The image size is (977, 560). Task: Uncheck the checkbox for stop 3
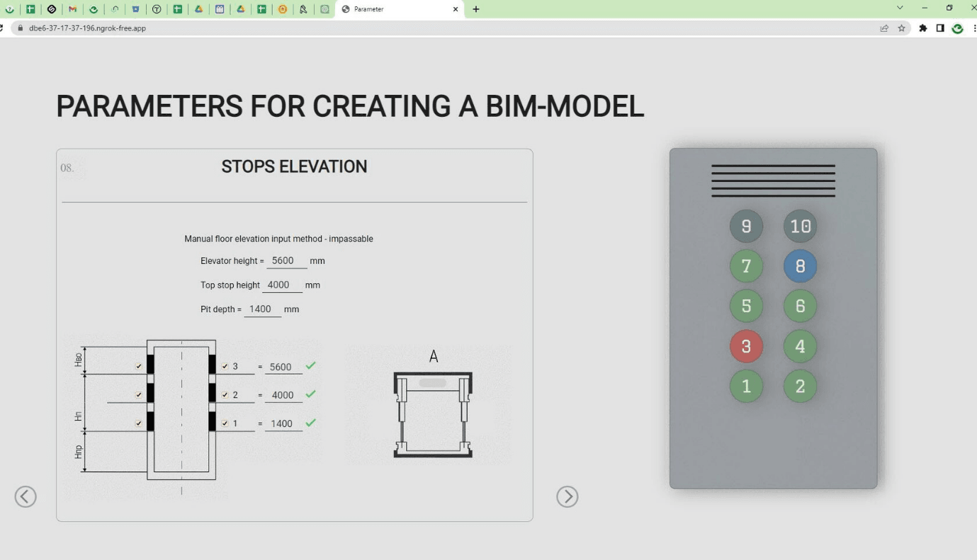click(225, 367)
